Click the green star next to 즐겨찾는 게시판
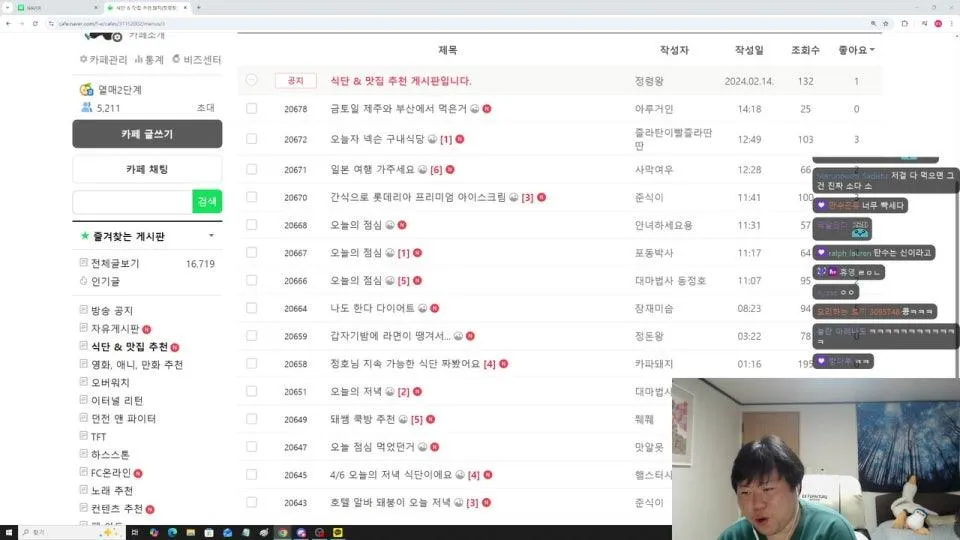This screenshot has width=960, height=540. pos(84,236)
